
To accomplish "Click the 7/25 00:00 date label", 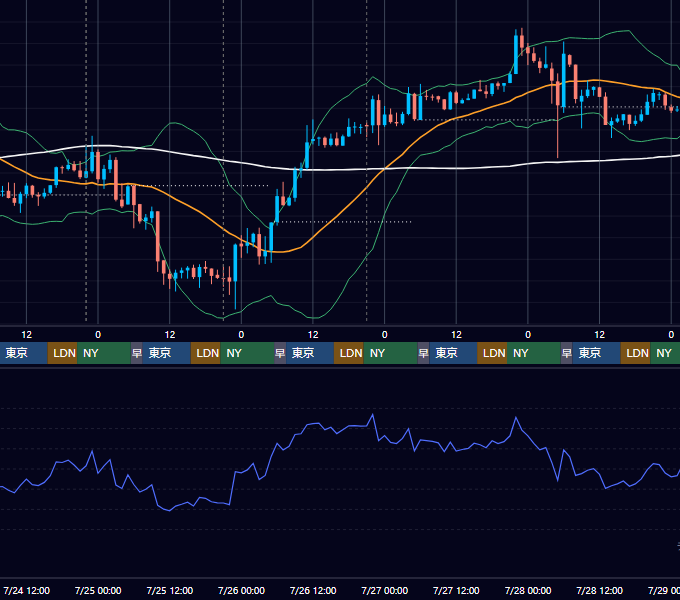I will 98,590.
